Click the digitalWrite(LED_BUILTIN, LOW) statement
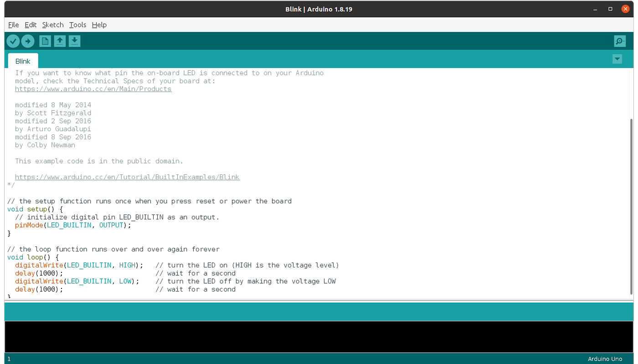Viewport: 638px width, 364px height. (x=77, y=281)
